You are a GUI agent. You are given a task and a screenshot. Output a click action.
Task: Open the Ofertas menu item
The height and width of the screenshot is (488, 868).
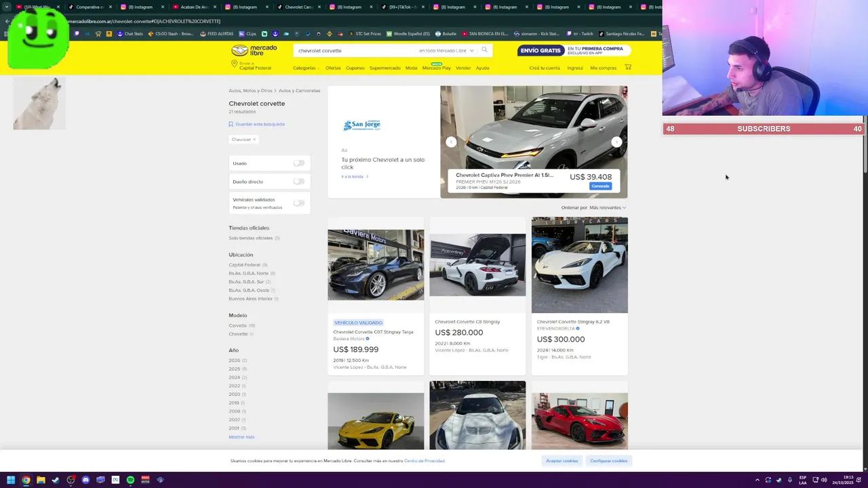click(x=333, y=68)
